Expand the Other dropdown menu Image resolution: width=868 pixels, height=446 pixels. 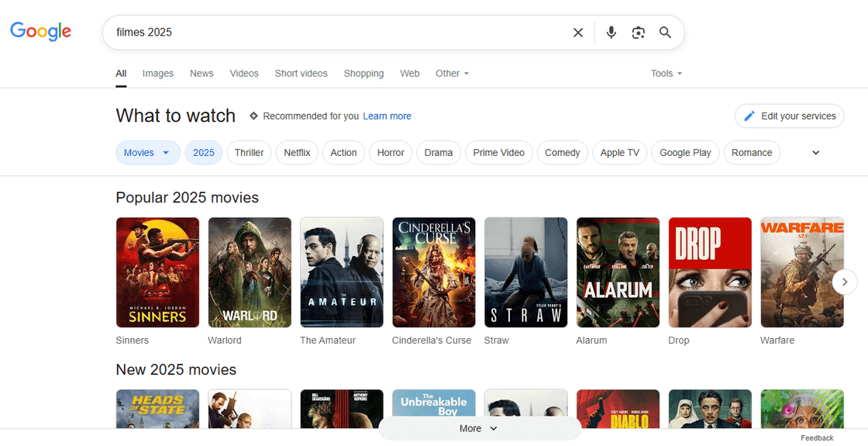point(453,73)
